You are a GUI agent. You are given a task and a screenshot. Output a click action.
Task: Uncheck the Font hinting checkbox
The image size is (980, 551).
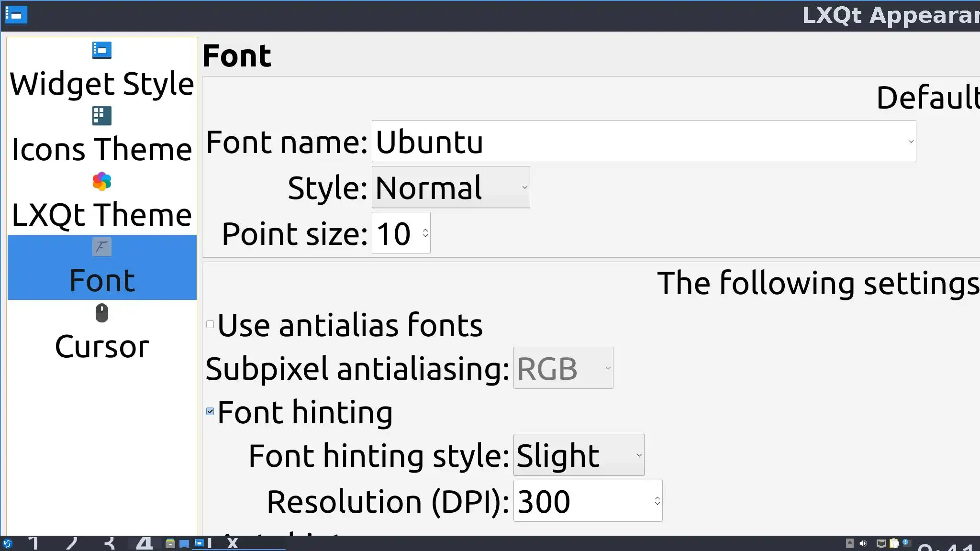click(x=210, y=411)
